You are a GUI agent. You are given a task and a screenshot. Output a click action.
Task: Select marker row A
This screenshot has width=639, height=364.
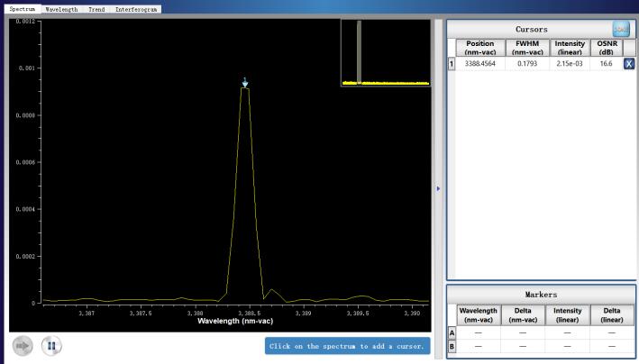(452, 332)
